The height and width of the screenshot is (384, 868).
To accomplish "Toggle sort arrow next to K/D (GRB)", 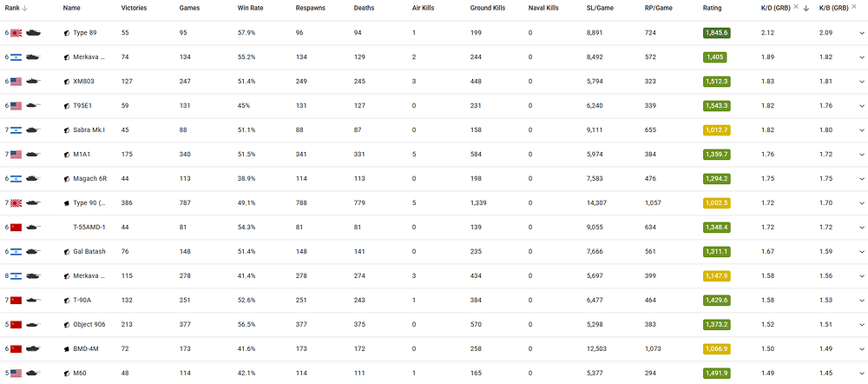I will pos(806,9).
